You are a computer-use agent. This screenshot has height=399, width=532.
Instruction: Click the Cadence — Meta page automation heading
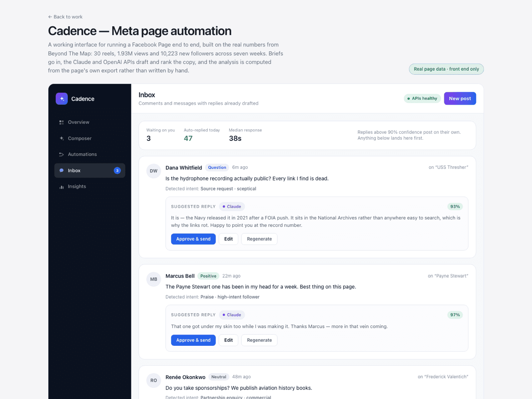pyautogui.click(x=140, y=31)
